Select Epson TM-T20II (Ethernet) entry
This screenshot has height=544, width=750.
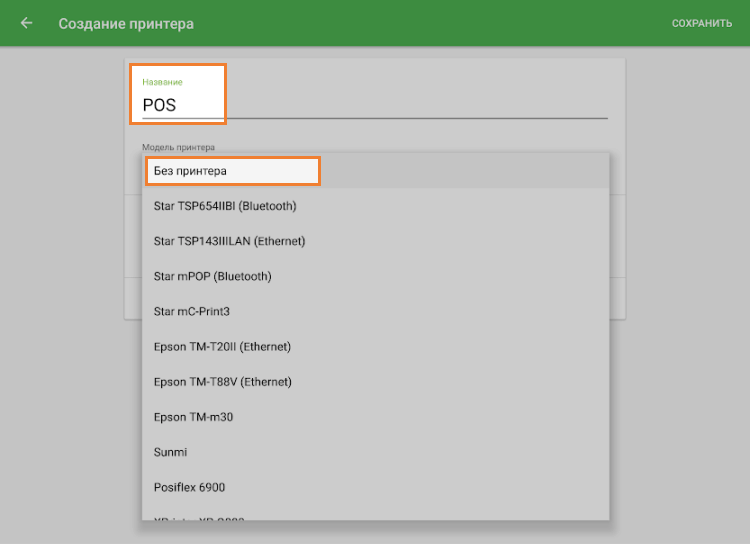pyautogui.click(x=222, y=347)
